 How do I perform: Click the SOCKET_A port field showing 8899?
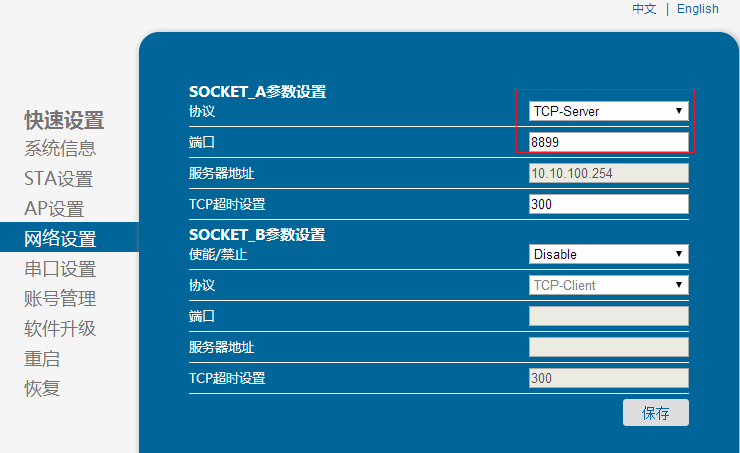click(x=608, y=142)
